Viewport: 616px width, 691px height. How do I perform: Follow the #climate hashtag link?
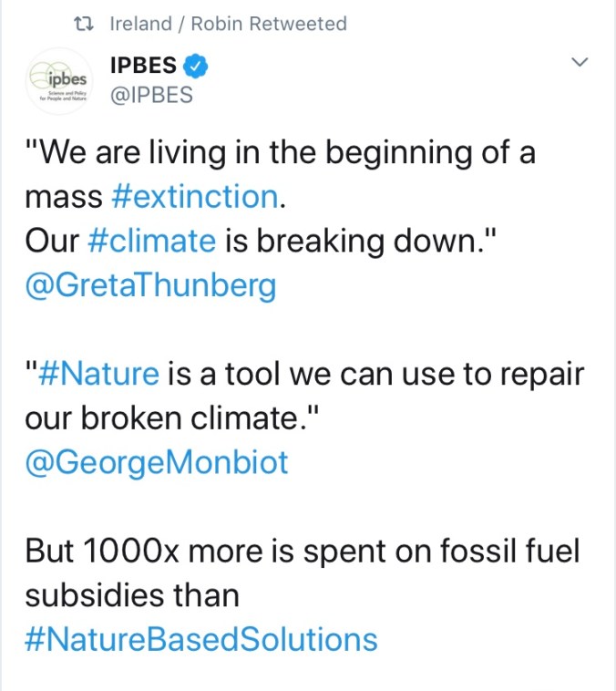(x=152, y=241)
